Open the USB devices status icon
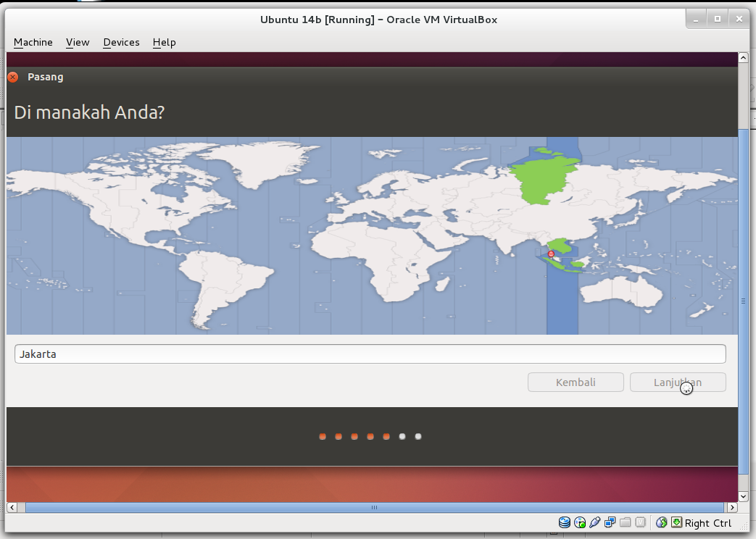Image resolution: width=756 pixels, height=539 pixels. (x=595, y=522)
